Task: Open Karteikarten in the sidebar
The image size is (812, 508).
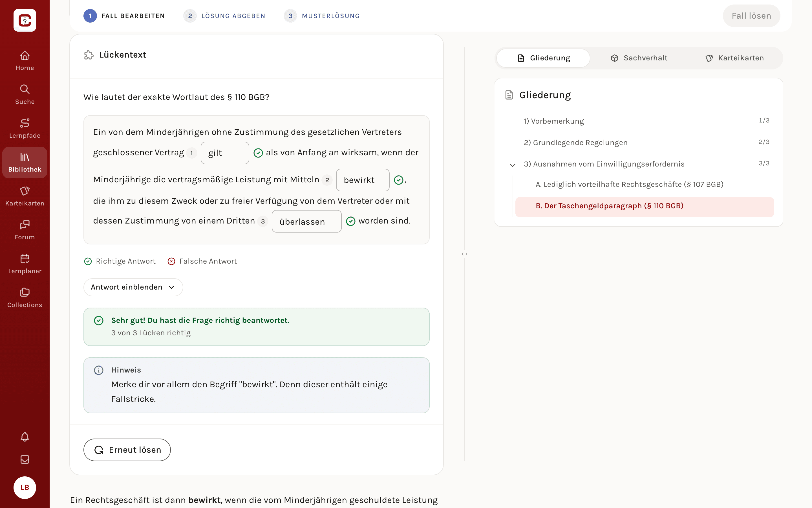Action: click(25, 196)
